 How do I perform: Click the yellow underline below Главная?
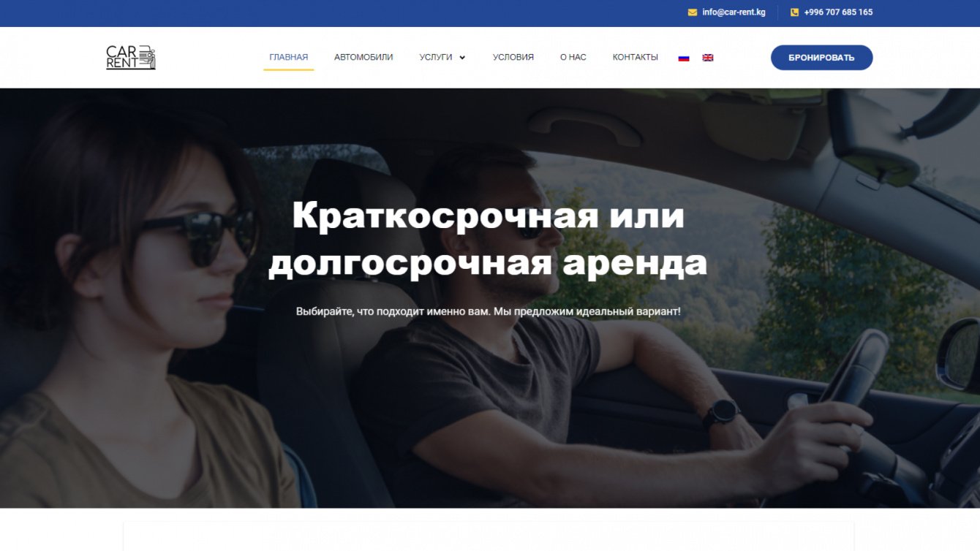289,69
